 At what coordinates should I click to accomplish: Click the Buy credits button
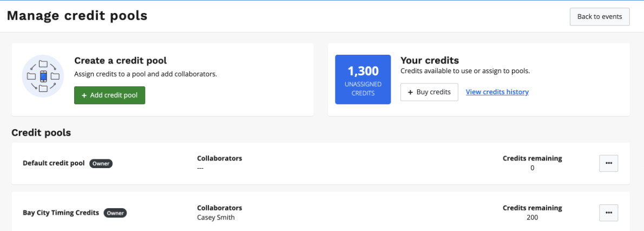pyautogui.click(x=429, y=92)
